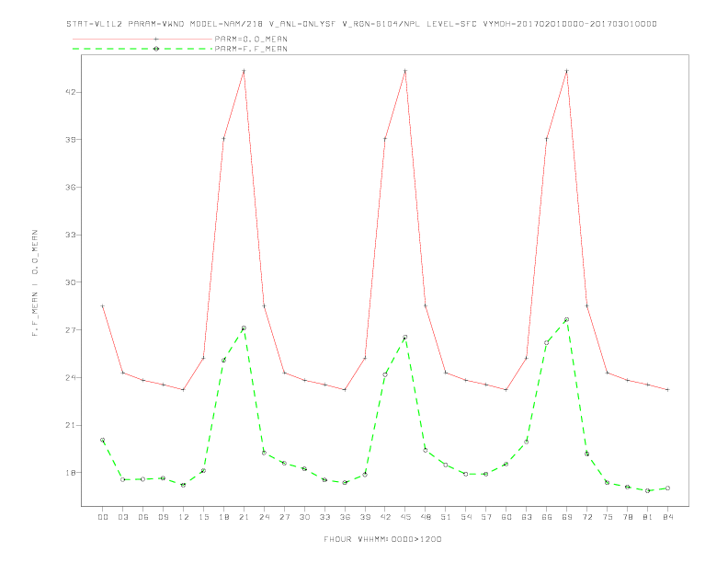
Task: Click y-axis tick label 33
Action: point(71,235)
